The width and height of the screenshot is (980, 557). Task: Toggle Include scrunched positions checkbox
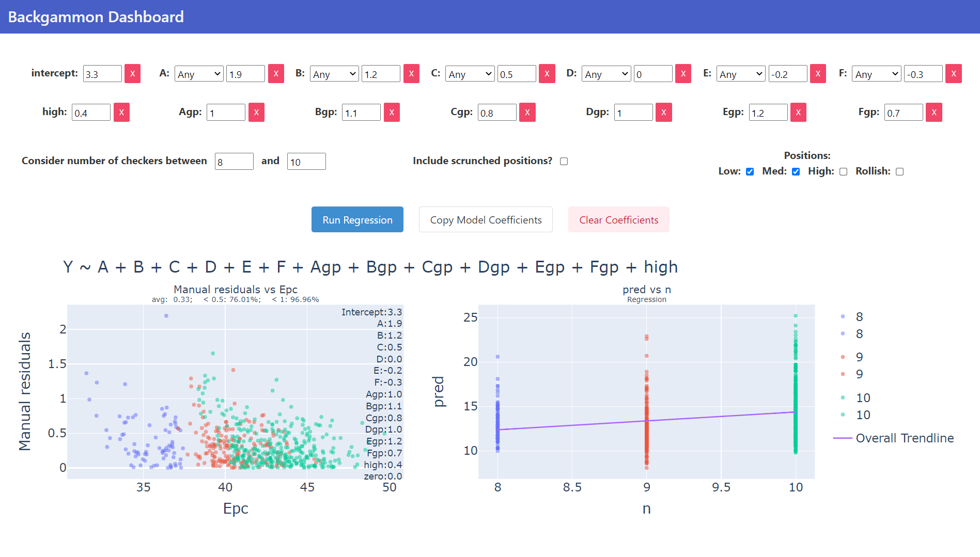(564, 162)
